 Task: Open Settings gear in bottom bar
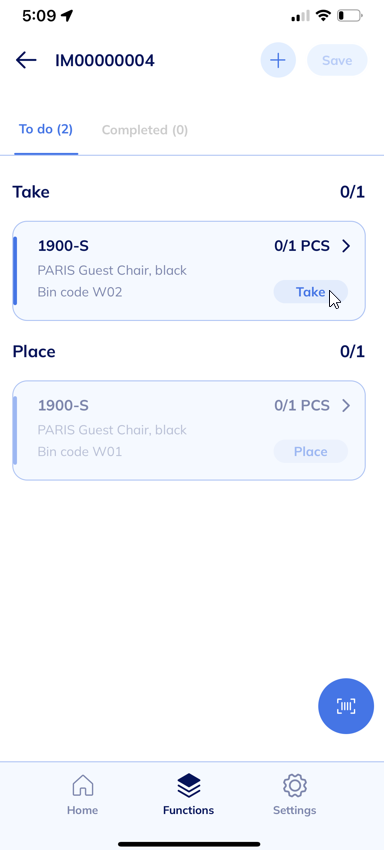(295, 794)
